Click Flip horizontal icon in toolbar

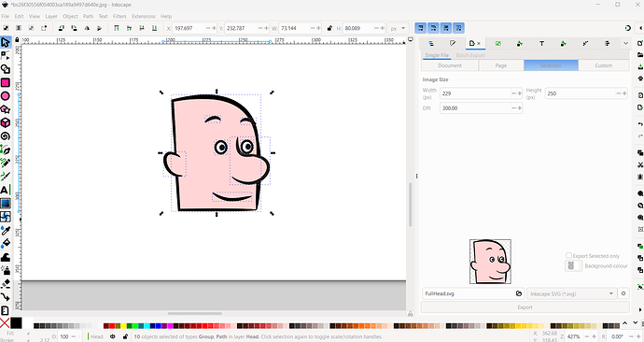pyautogui.click(x=87, y=28)
